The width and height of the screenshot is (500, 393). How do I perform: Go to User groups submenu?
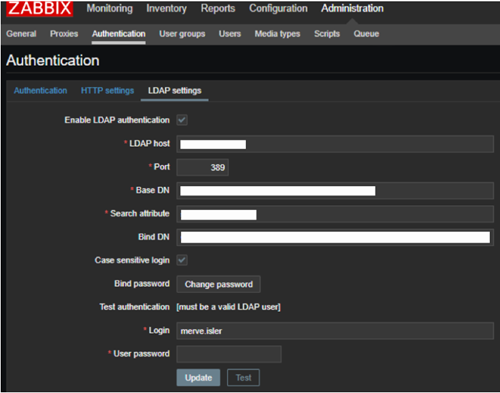tap(182, 34)
